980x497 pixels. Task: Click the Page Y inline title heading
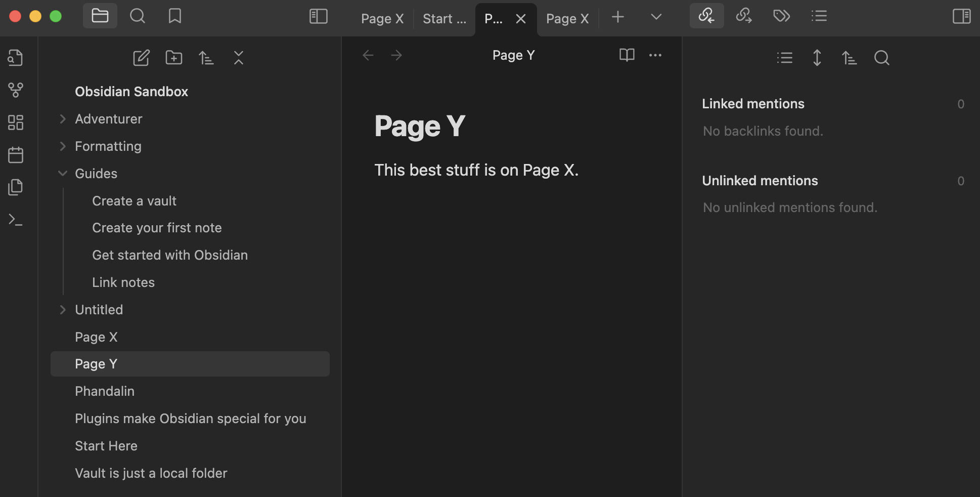coord(420,126)
